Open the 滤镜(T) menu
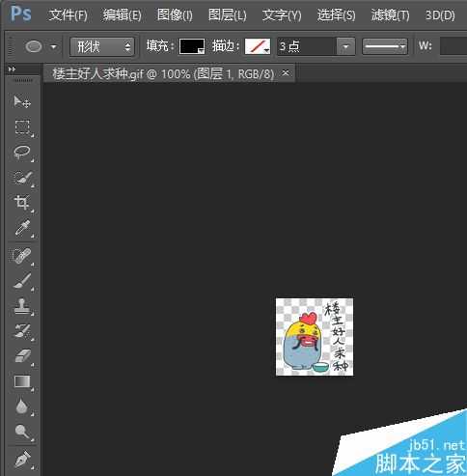The width and height of the screenshot is (467, 476). [x=390, y=14]
